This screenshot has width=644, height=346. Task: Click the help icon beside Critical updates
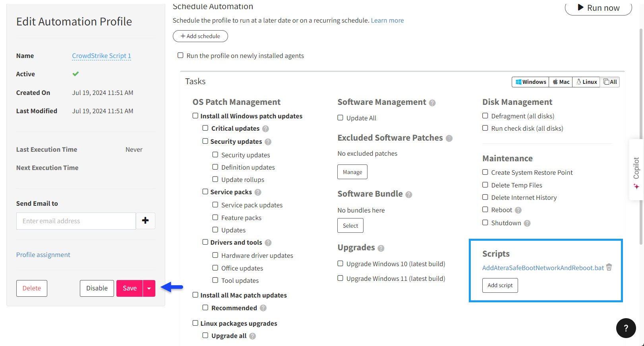(x=265, y=129)
